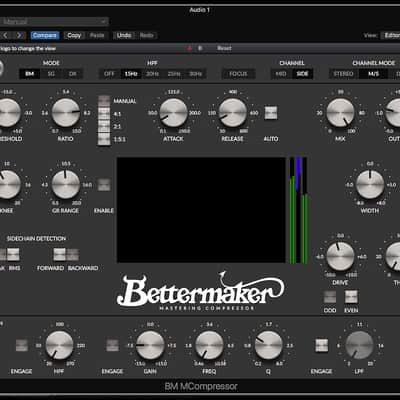Set the top HPF selector to OFF

coord(109,74)
